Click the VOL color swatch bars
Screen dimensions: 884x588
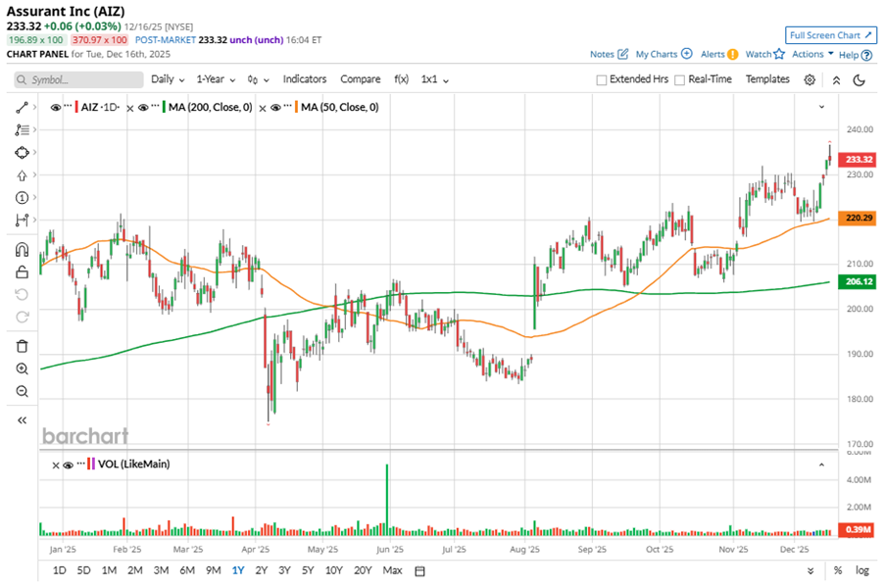click(x=91, y=465)
